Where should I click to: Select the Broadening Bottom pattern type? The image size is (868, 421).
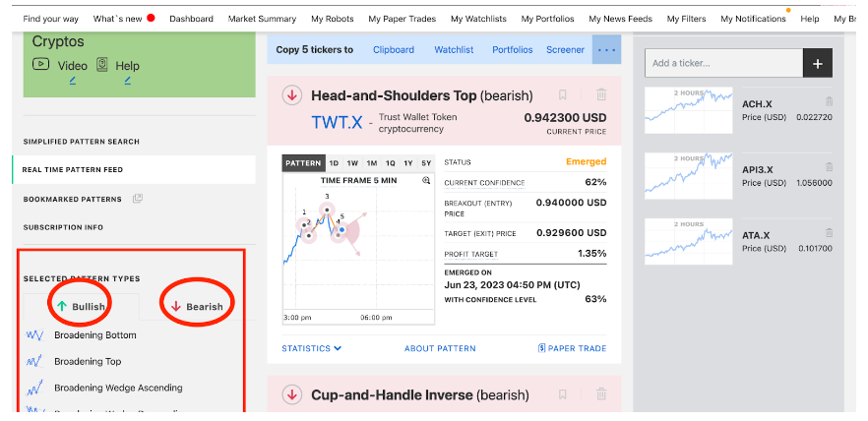point(95,335)
